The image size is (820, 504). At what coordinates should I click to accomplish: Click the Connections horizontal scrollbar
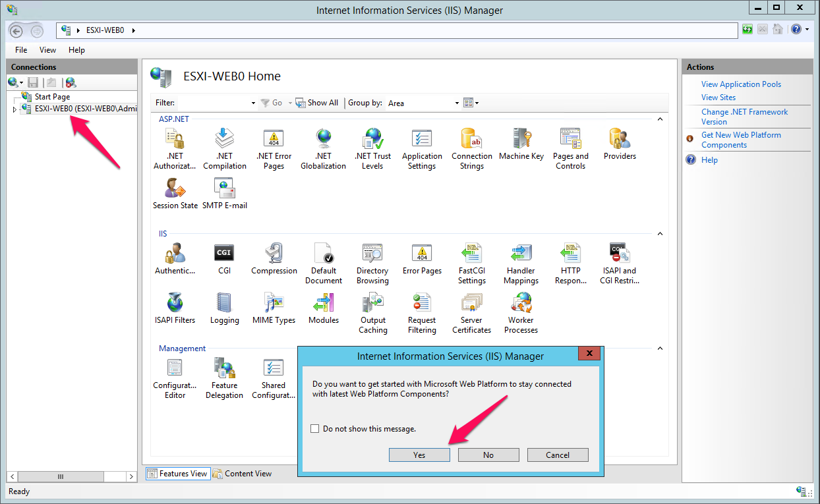pyautogui.click(x=61, y=476)
